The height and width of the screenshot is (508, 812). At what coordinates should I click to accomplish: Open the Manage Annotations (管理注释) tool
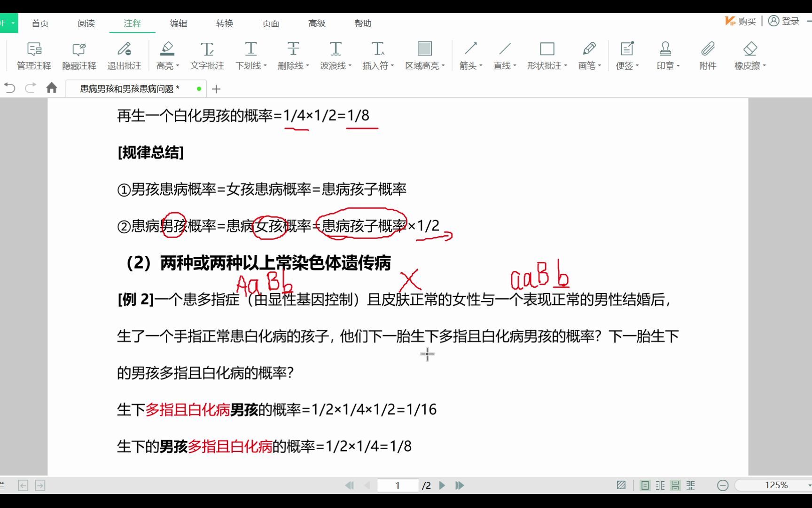(34, 56)
